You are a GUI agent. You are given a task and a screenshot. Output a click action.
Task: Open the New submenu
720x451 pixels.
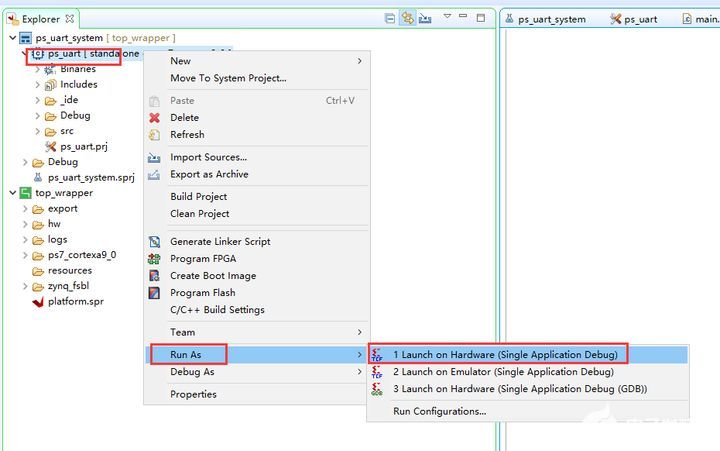coord(257,61)
